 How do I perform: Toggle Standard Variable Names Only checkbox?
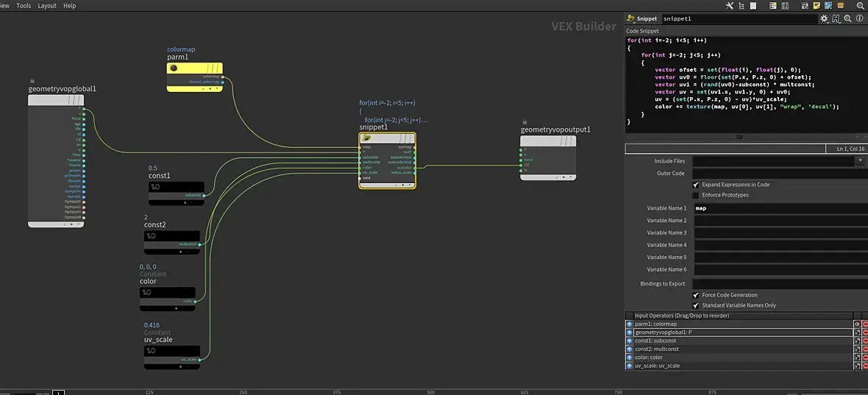coord(696,305)
